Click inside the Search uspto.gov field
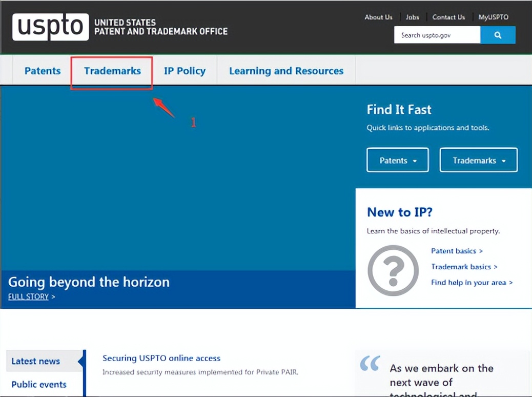 [437, 35]
